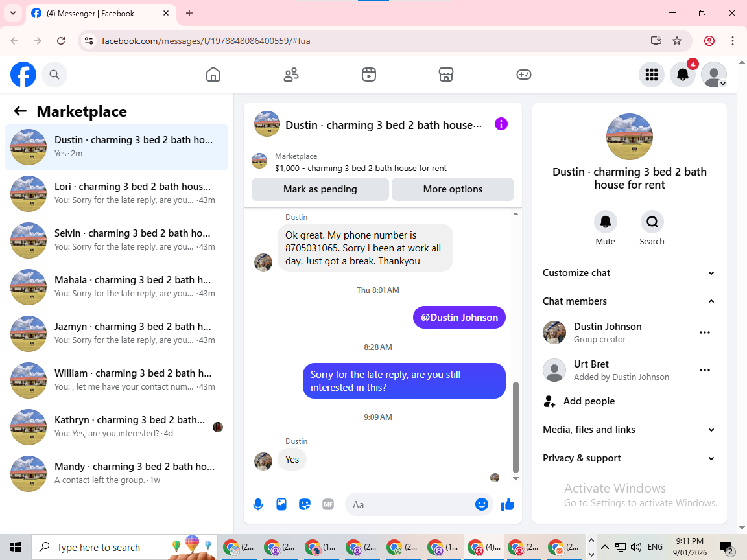Open the Selvin conversation

click(x=117, y=240)
